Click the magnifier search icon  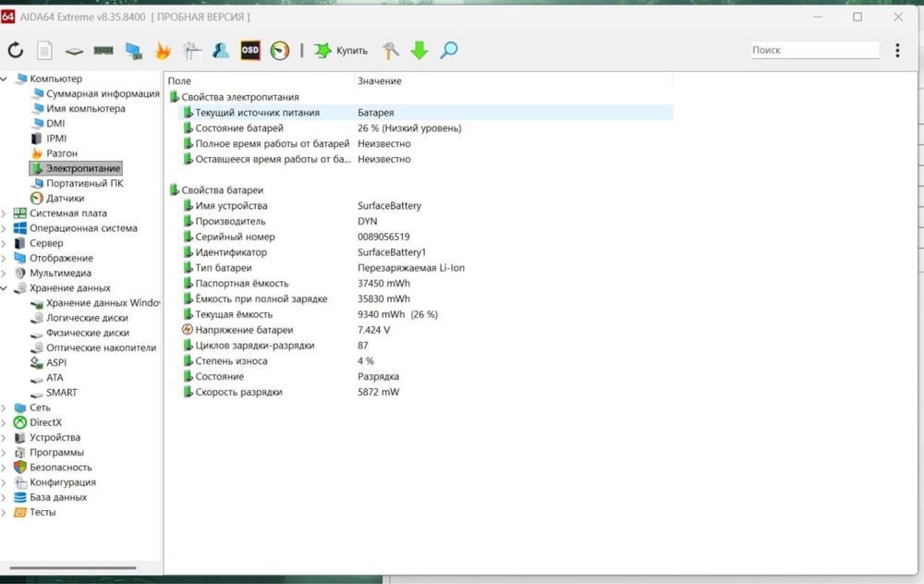448,51
